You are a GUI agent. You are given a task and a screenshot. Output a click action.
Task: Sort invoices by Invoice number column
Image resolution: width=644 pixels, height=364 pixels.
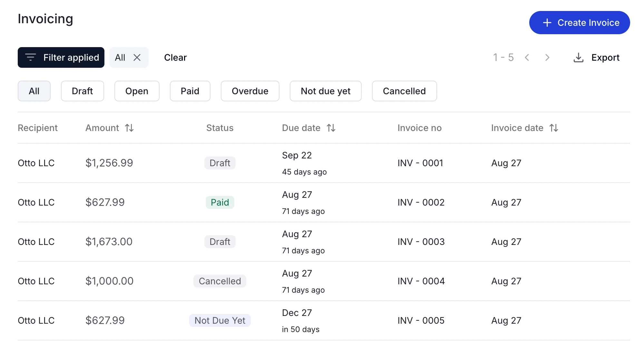tap(419, 128)
